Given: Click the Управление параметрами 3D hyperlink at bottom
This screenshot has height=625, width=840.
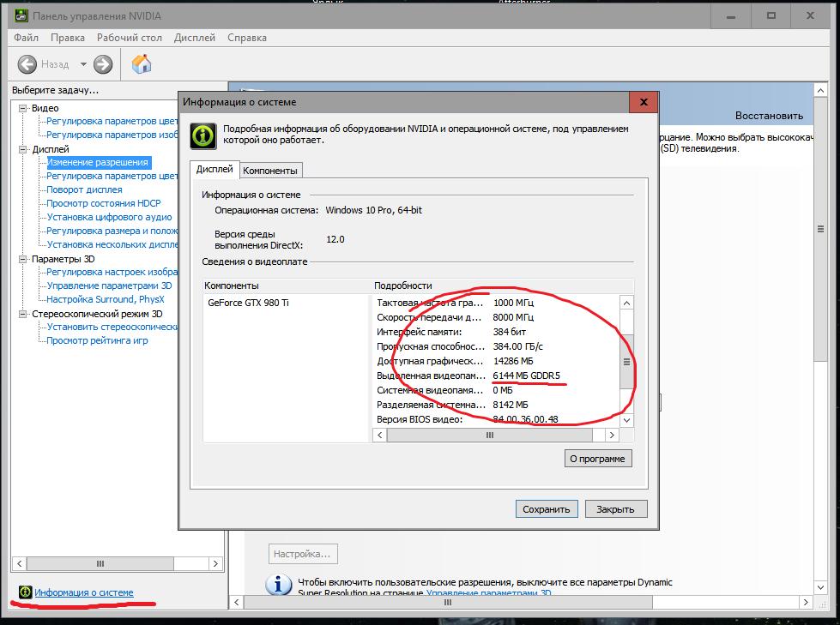Looking at the screenshot, I should 488,593.
